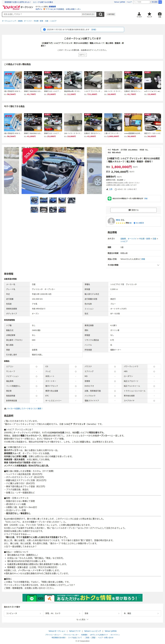Open プライバシーポリシー footer link
165x644 pixels.
click(x=53, y=635)
